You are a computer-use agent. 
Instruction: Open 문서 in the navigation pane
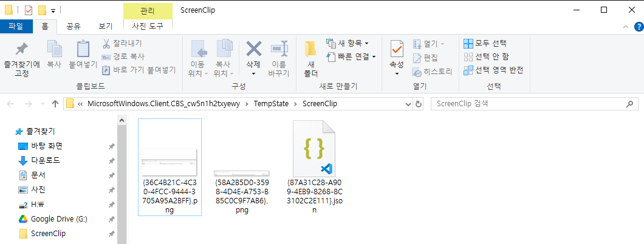pos(32,175)
